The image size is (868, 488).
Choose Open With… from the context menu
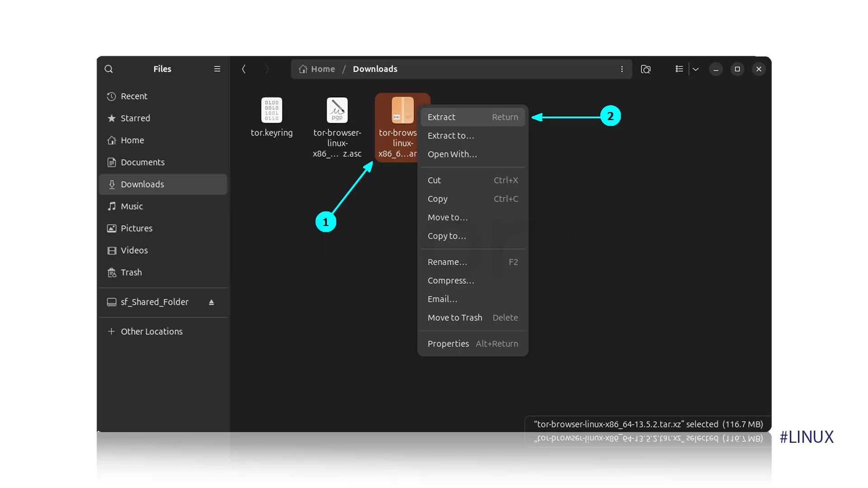[473, 154]
